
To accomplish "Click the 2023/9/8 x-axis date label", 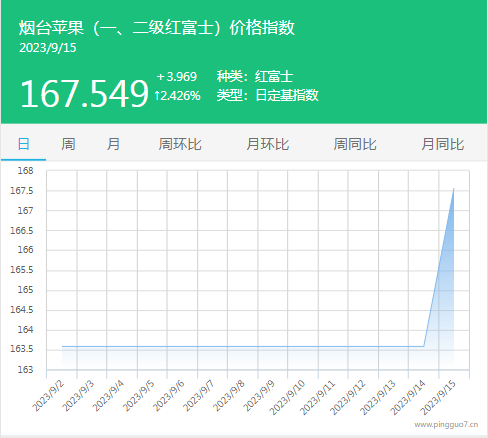I will pos(229,396).
